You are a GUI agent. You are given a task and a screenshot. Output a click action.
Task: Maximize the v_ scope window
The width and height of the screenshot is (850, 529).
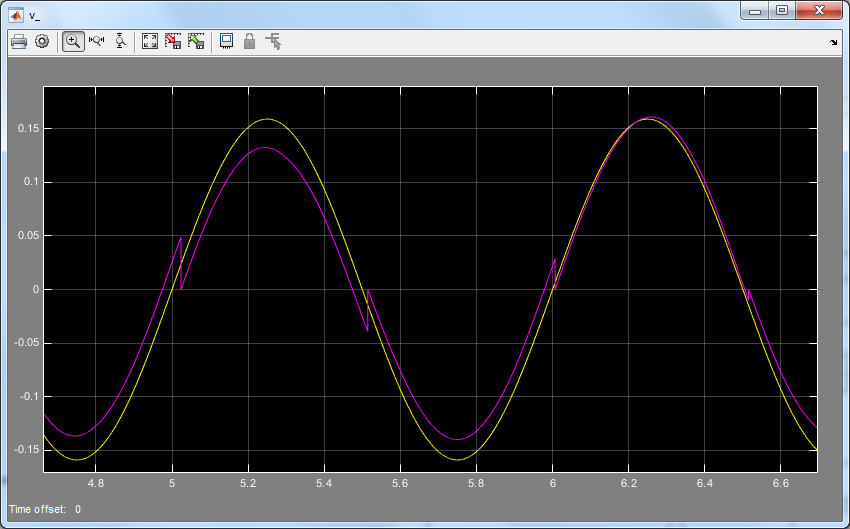pyautogui.click(x=782, y=11)
